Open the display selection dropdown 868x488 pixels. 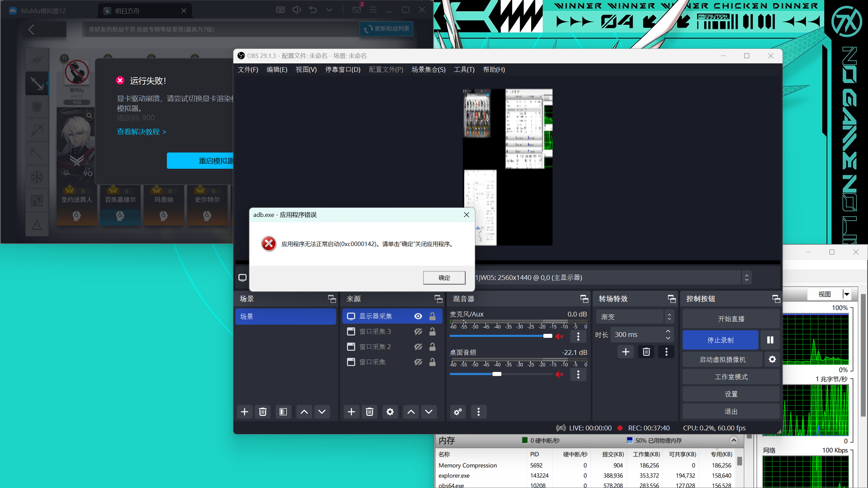coord(746,278)
